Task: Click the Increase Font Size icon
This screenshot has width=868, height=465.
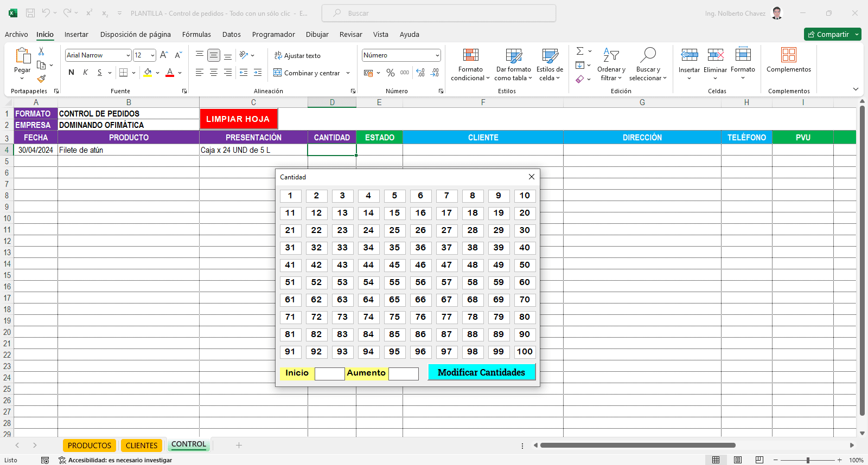Action: 164,55
